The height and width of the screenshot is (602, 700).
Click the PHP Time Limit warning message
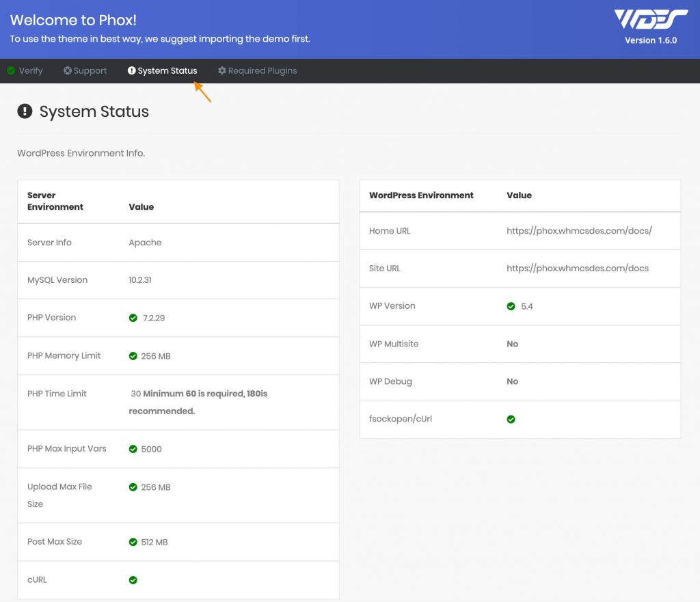point(198,402)
